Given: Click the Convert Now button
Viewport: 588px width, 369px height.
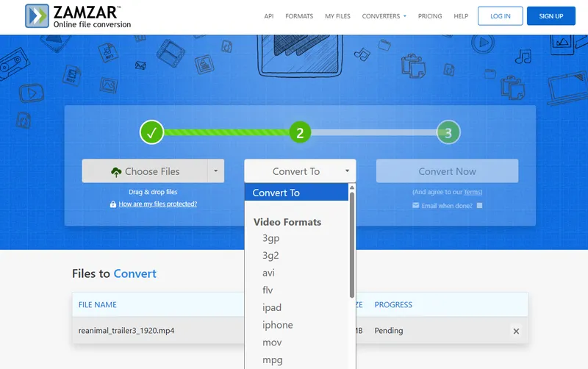Looking at the screenshot, I should pos(447,171).
